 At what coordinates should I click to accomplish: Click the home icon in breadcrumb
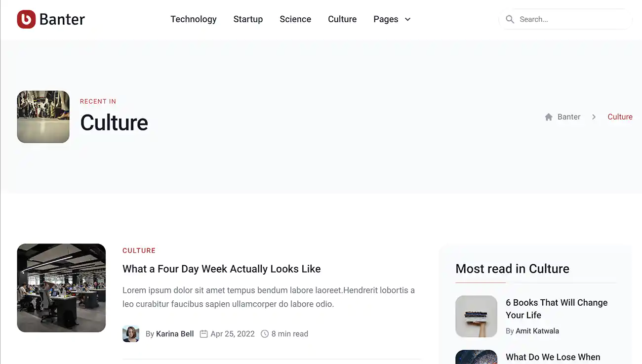(x=549, y=117)
